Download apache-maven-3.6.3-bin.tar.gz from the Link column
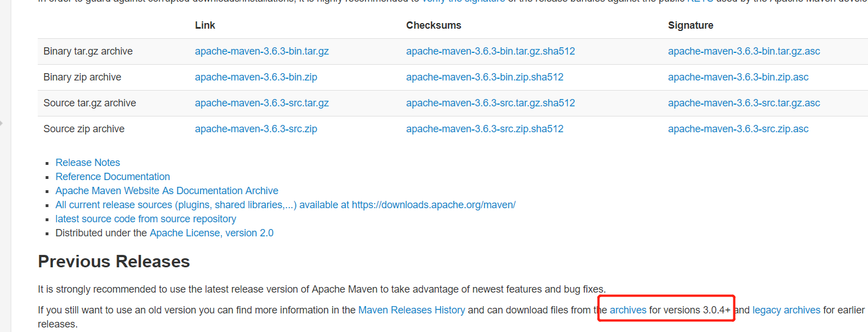The image size is (868, 332). 262,51
